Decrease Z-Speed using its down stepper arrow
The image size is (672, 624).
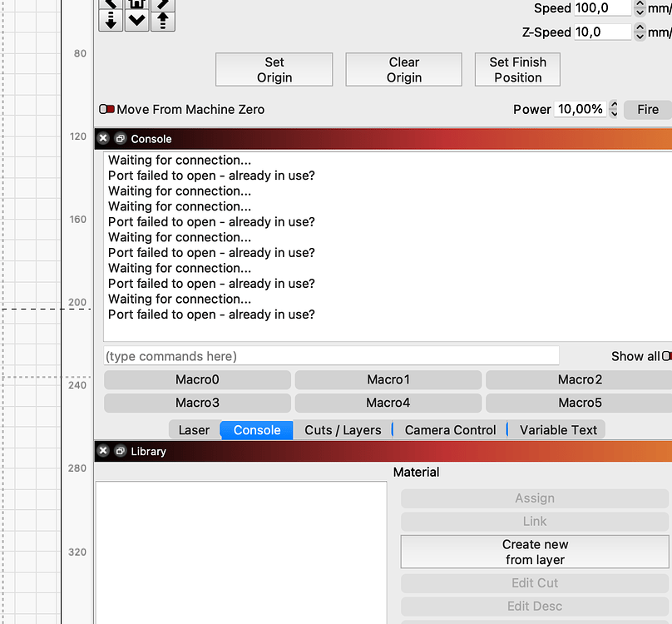pos(640,36)
